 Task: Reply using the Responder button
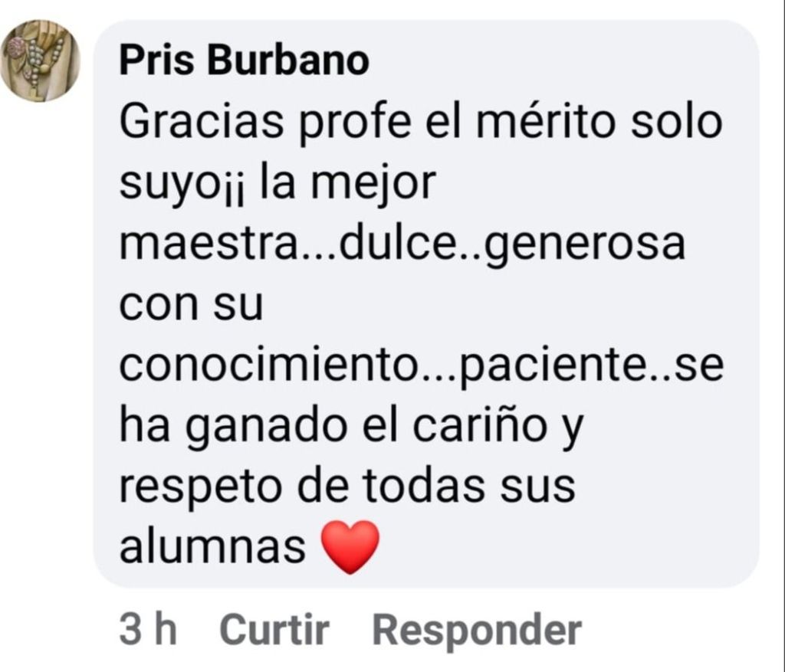click(x=476, y=630)
